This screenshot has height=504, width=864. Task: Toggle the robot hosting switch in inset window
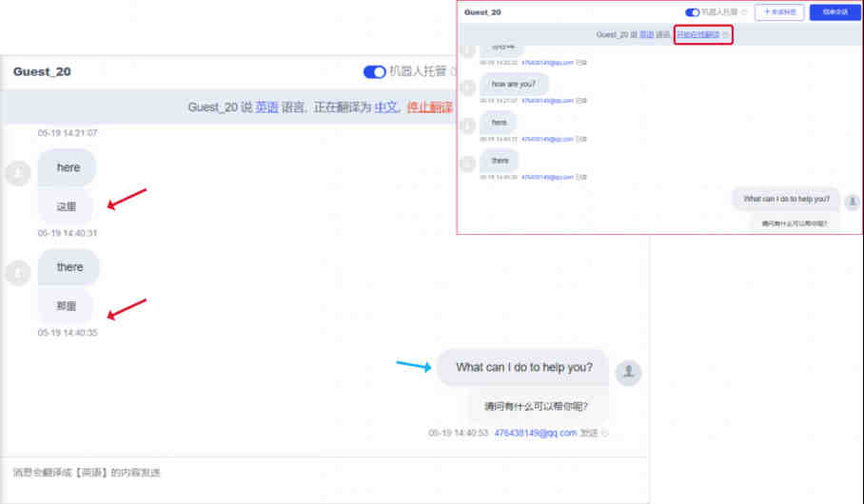pos(692,12)
